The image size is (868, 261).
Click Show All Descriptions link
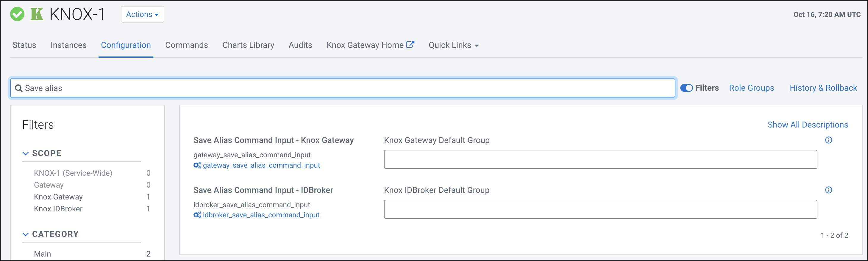click(x=807, y=125)
